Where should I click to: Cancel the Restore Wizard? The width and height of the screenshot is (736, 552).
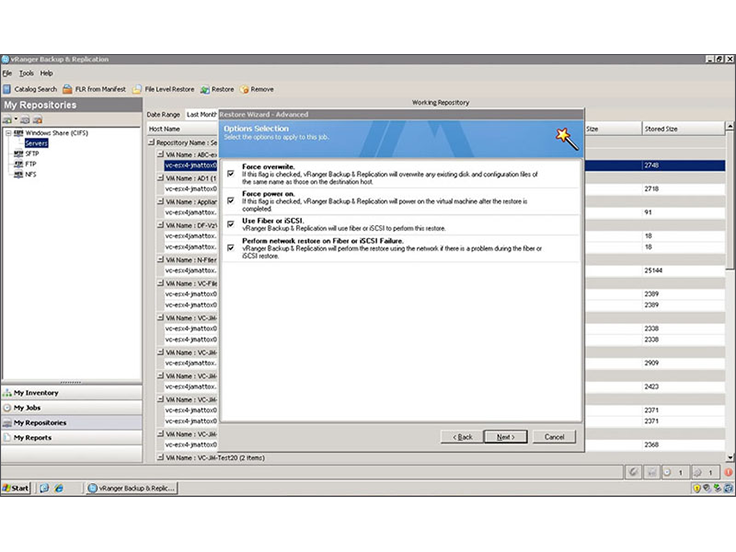[x=554, y=437]
